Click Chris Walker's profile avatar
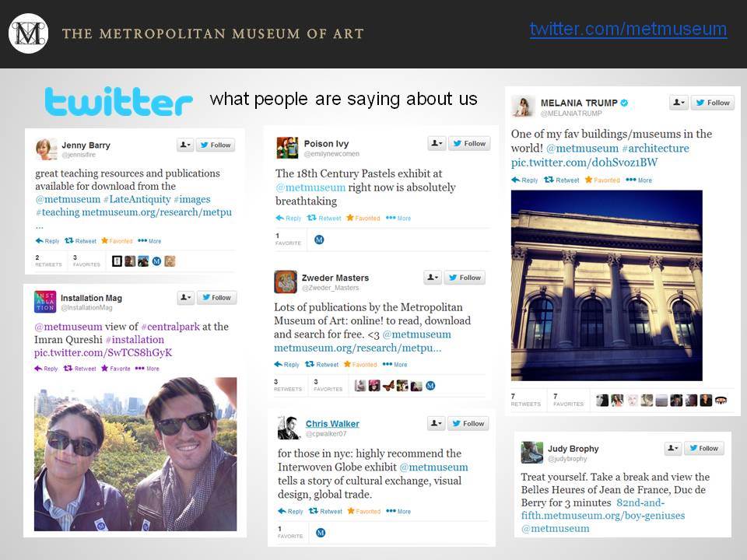Screen dimensions: 747x560 pos(289,427)
